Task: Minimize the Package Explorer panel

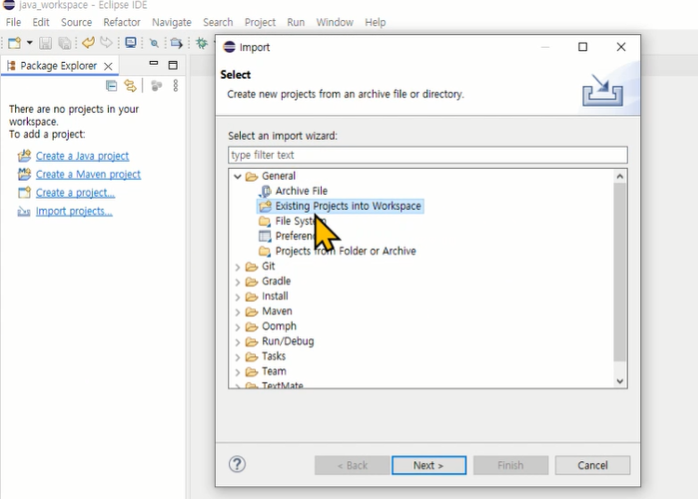Action: pos(154,64)
